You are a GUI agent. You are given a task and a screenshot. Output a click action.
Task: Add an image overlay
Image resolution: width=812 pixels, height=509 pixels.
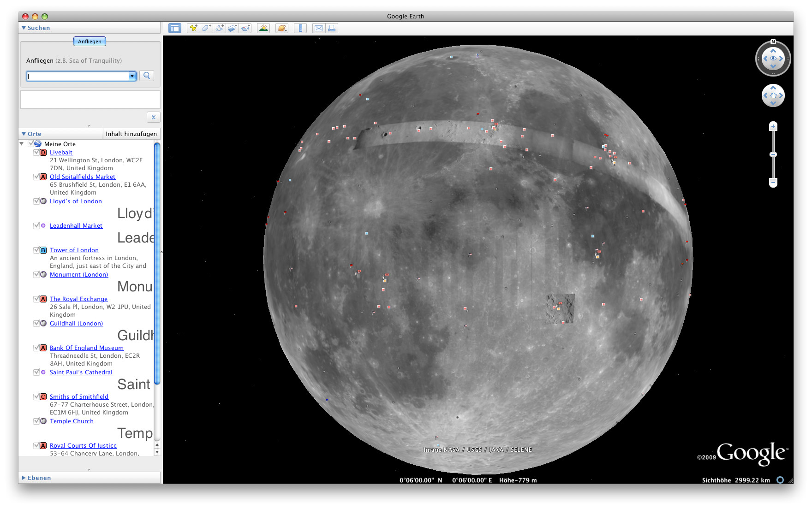(233, 28)
